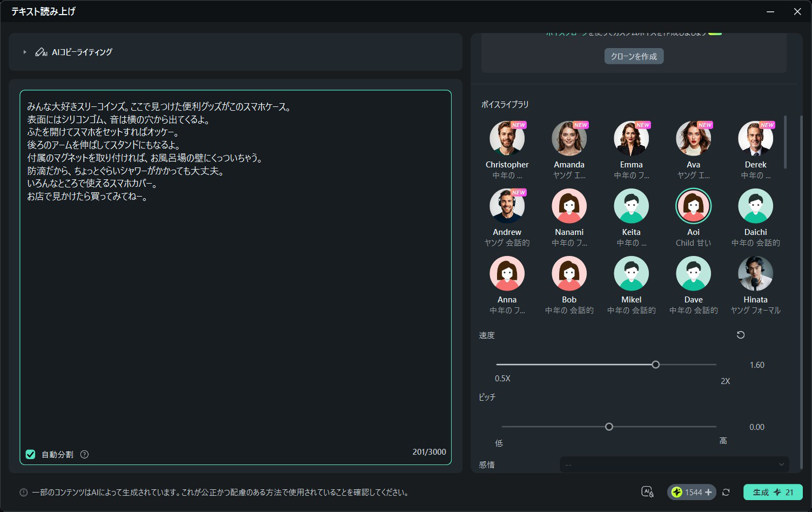The image size is (812, 512).
Task: Click the speed slider handle set at 1.60
Action: point(655,365)
